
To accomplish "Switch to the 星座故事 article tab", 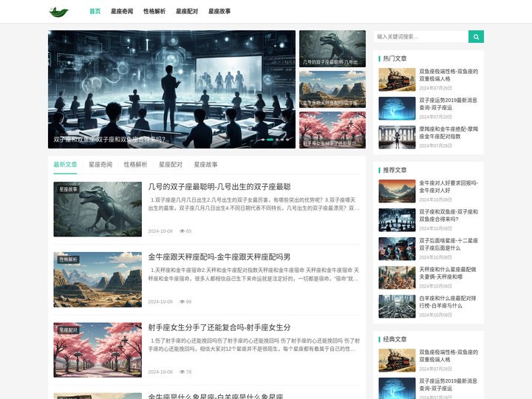I will click(x=205, y=165).
